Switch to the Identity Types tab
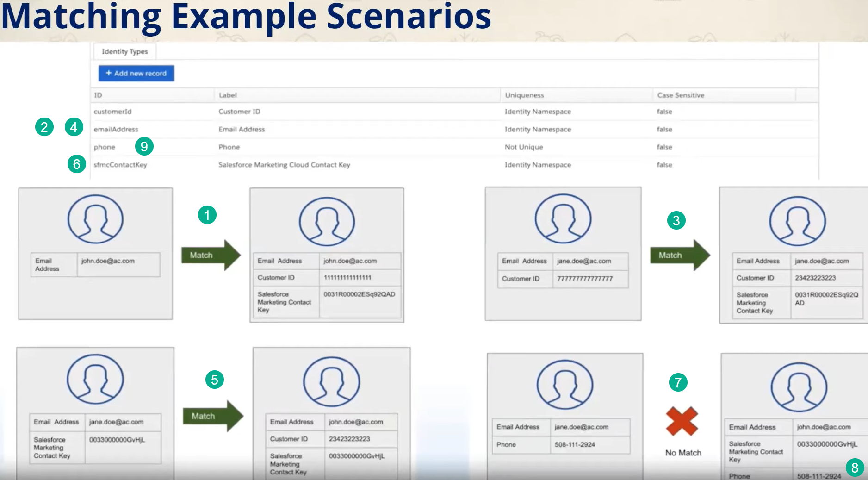868x480 pixels. point(124,51)
